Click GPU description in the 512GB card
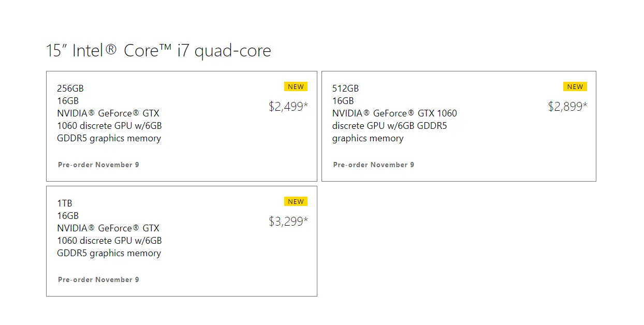Viewport: 644px width, 325px height. (x=394, y=126)
